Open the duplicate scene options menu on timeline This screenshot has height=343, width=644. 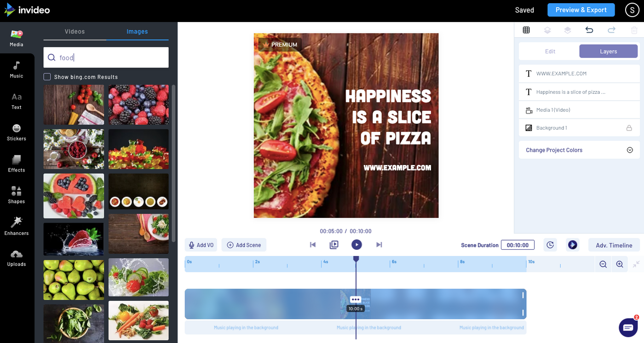pyautogui.click(x=355, y=299)
